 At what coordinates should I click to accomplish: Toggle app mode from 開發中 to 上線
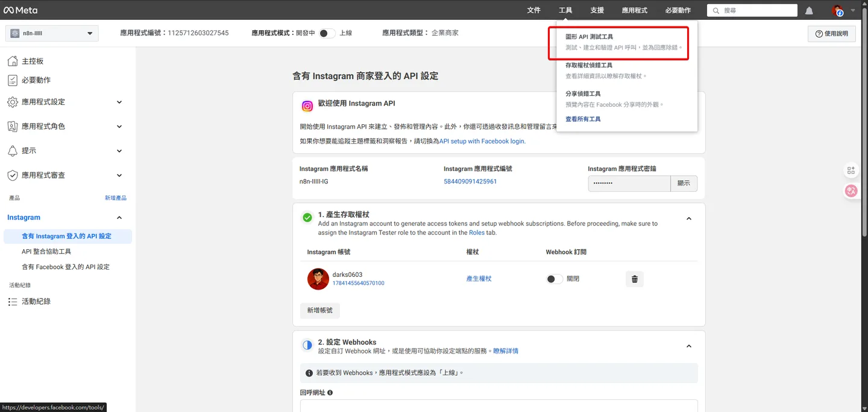tap(327, 33)
